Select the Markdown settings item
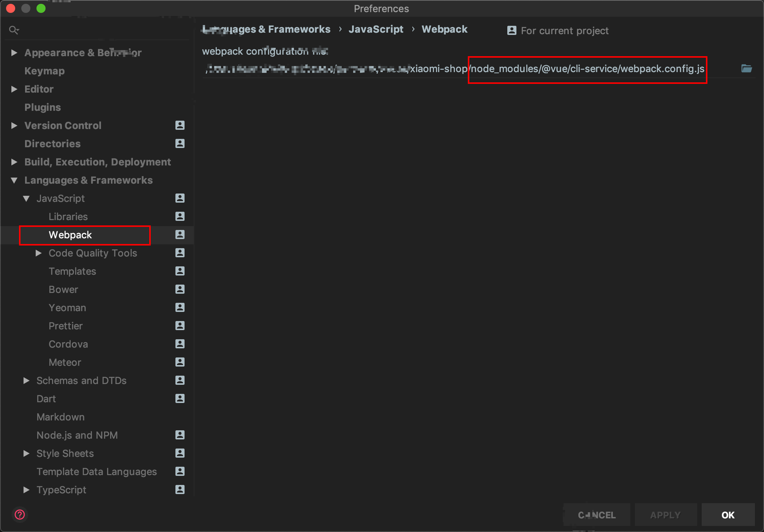 point(60,417)
